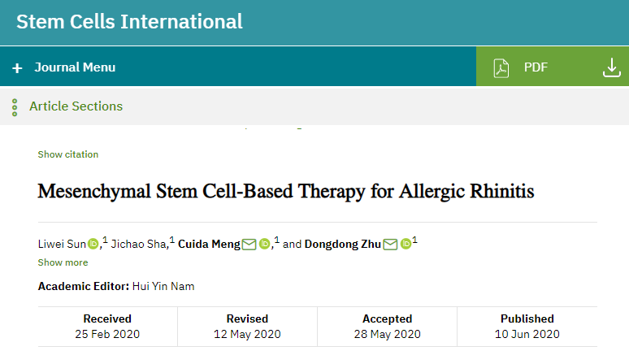Image resolution: width=629 pixels, height=364 pixels.
Task: Click author name Cuida Meng
Action: pos(209,244)
